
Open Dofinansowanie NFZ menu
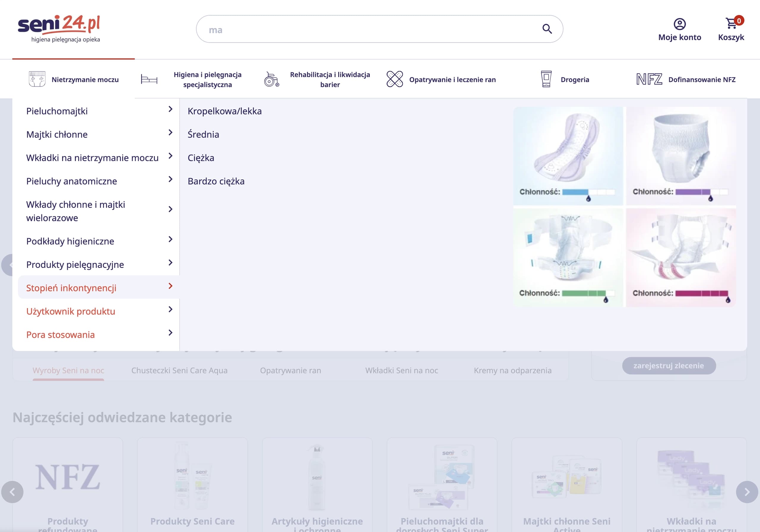(x=702, y=80)
